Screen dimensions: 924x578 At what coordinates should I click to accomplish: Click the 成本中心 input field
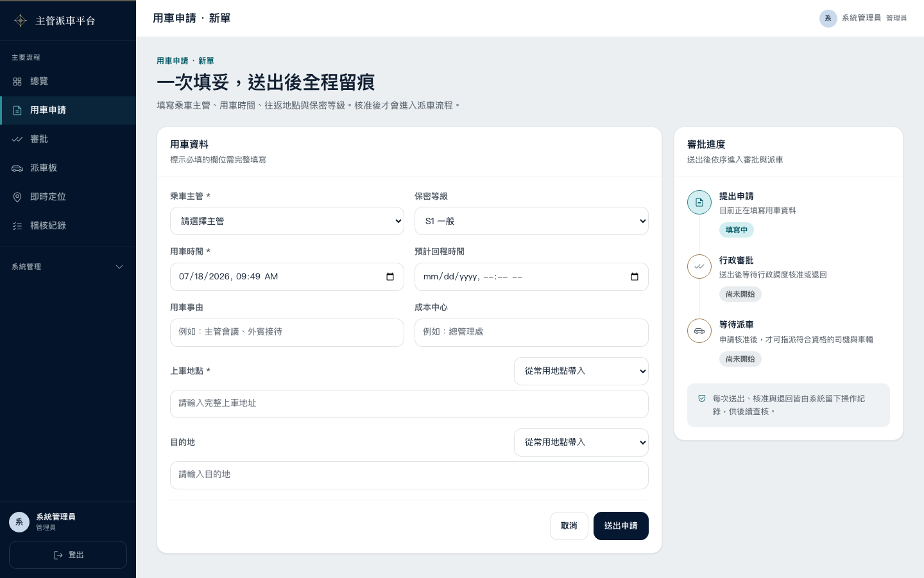point(531,333)
